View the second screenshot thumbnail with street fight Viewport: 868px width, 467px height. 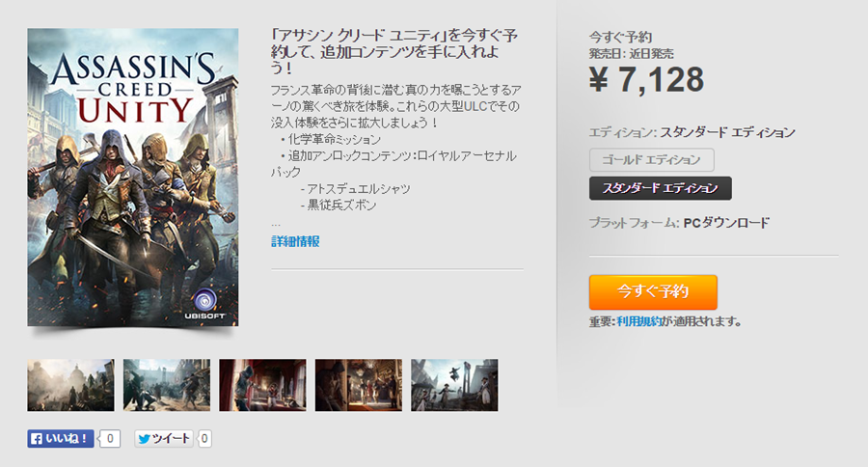point(167,385)
